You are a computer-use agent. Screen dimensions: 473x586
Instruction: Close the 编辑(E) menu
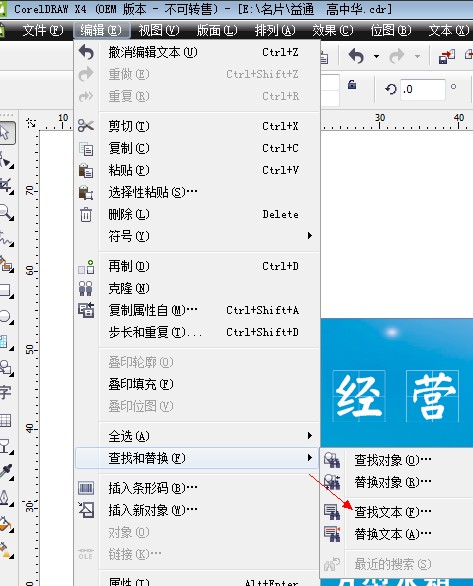pos(101,30)
